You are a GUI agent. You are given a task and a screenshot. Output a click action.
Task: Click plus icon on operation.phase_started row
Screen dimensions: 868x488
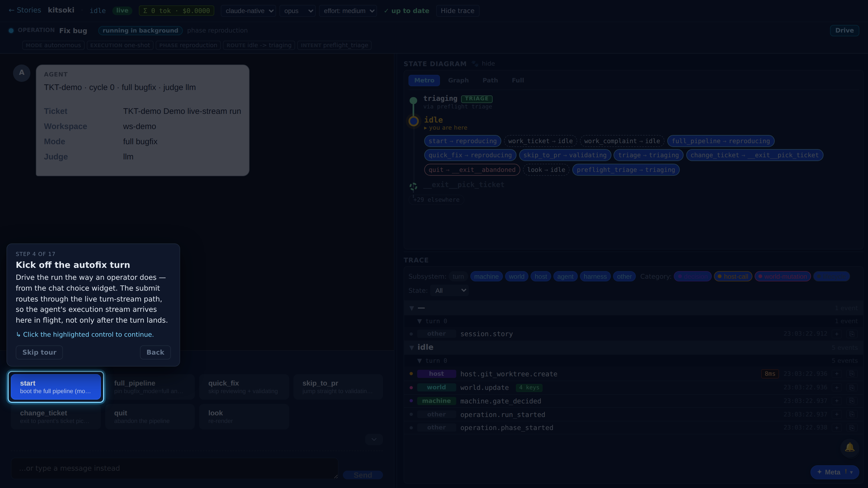pyautogui.click(x=837, y=428)
